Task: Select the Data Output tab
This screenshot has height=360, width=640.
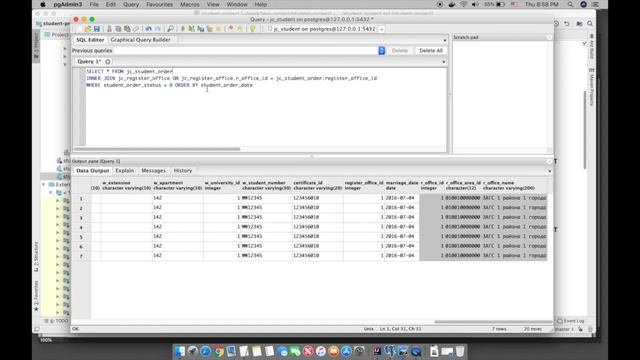Action: tap(93, 171)
